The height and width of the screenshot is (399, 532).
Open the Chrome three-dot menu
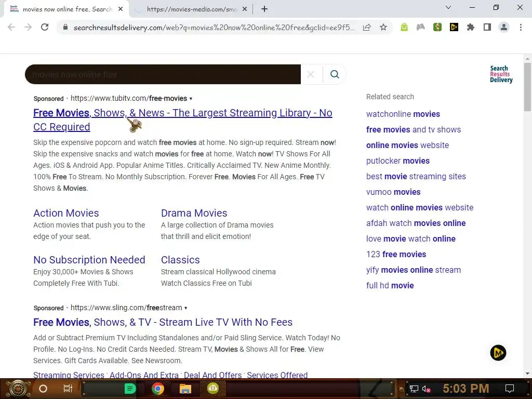(521, 27)
